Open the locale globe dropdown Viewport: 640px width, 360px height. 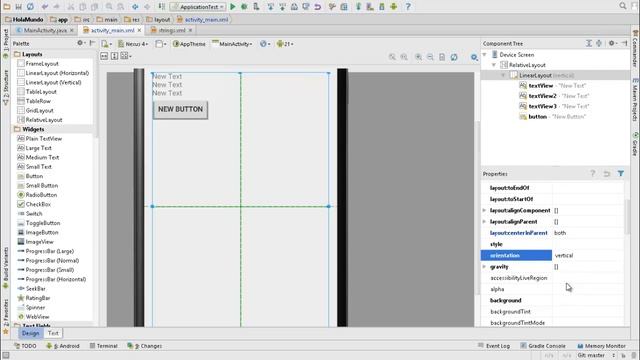tap(265, 44)
